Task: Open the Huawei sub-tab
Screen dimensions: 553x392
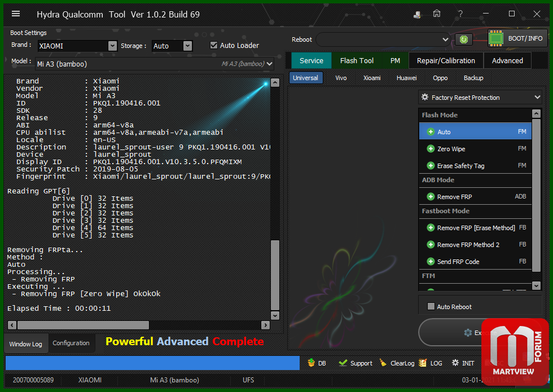Action: tap(406, 78)
